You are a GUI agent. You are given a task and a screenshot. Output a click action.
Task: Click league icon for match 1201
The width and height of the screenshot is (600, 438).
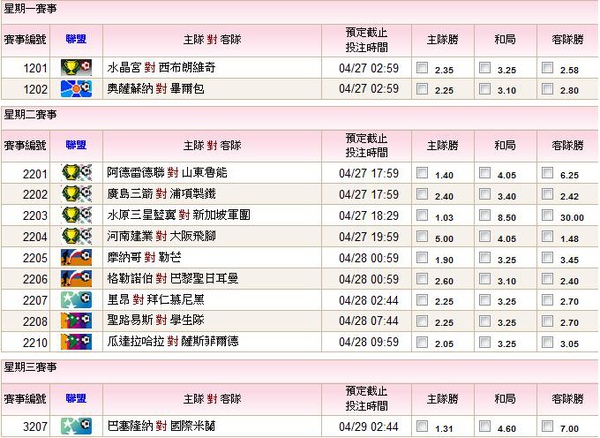coord(76,68)
